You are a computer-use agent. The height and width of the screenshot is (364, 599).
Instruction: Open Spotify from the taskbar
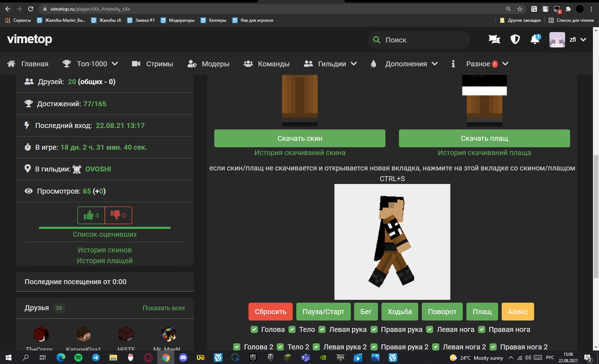(x=78, y=358)
